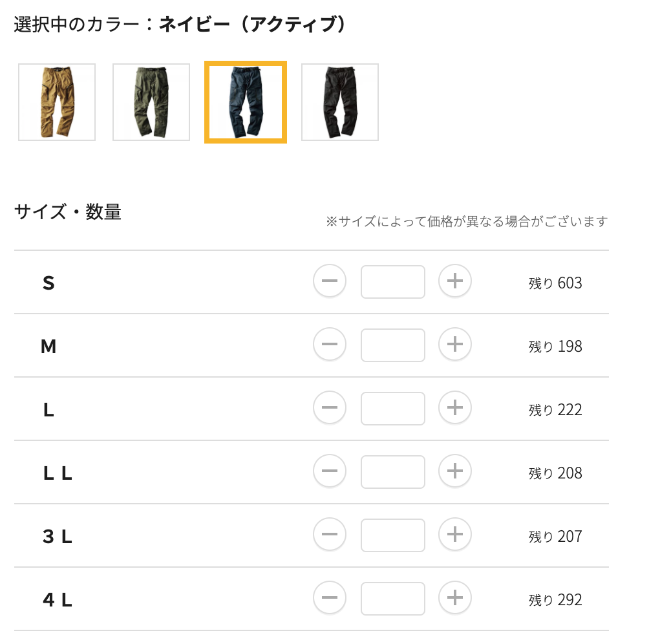Increase quantity for size S
This screenshot has height=644, width=649.
[x=454, y=282]
